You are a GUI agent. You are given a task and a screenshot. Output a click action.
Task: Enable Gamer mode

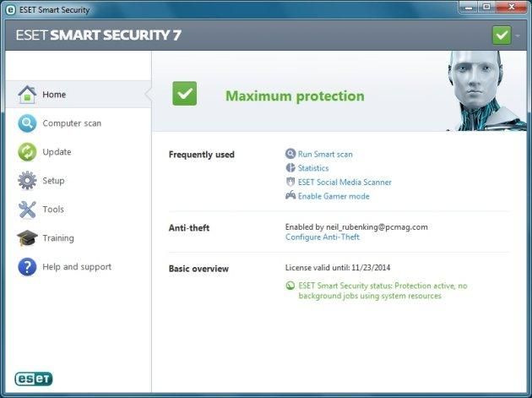click(x=334, y=196)
